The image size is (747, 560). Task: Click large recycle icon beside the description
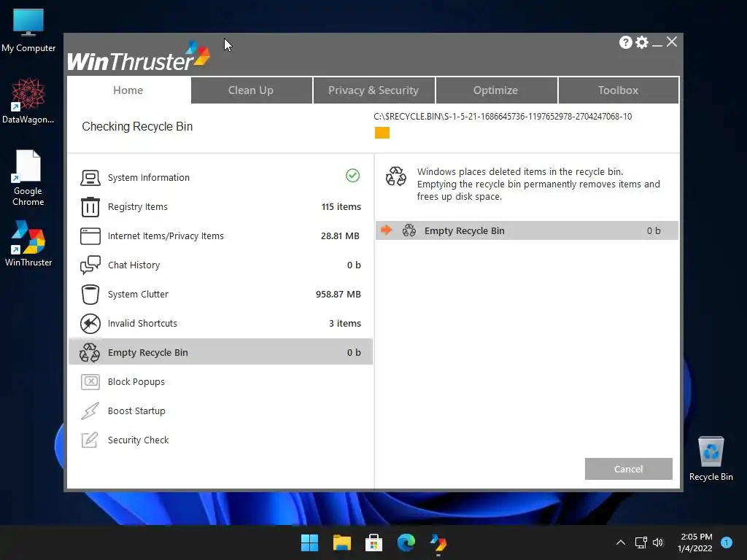coord(396,176)
